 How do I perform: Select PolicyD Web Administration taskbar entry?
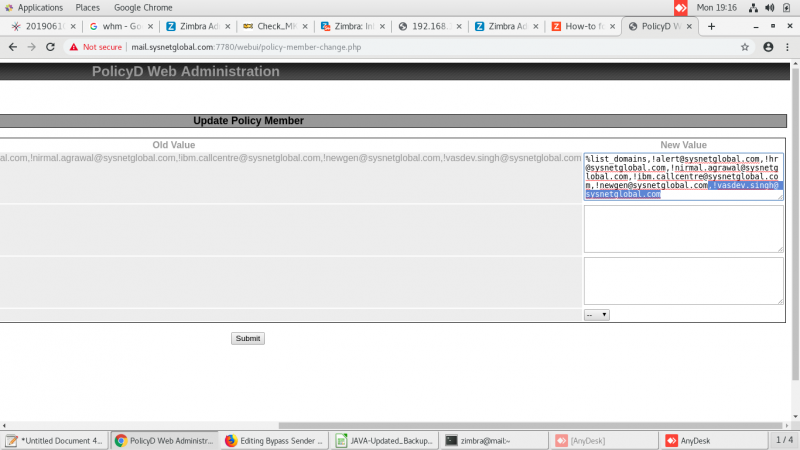pos(164,441)
